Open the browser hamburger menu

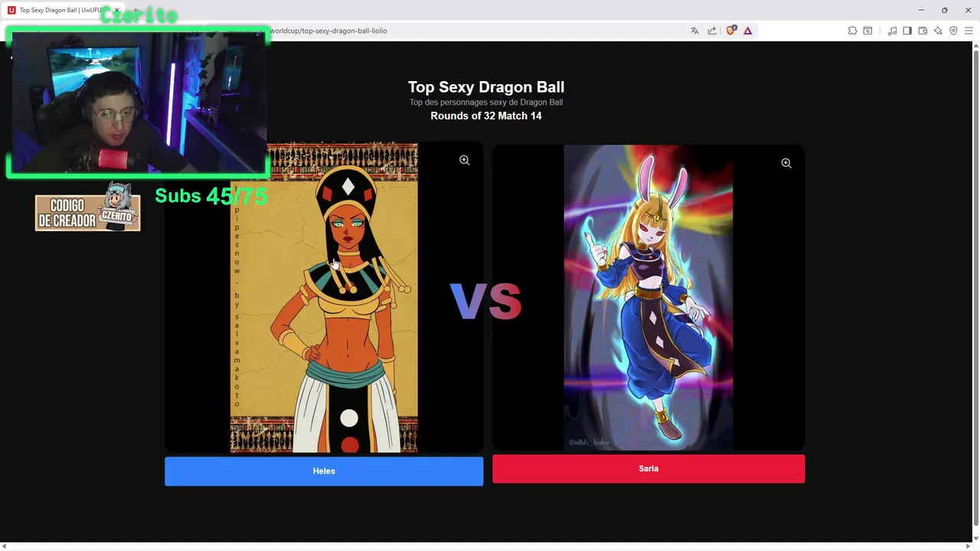point(969,31)
